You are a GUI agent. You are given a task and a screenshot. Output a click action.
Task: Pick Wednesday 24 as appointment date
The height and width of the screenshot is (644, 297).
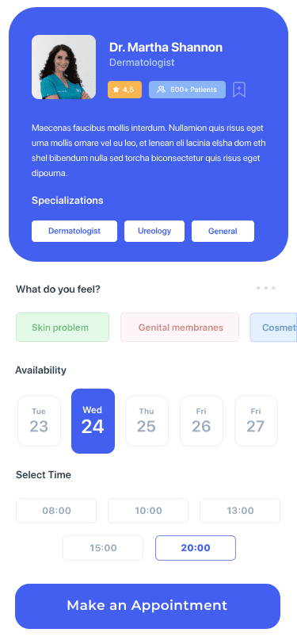tap(93, 421)
